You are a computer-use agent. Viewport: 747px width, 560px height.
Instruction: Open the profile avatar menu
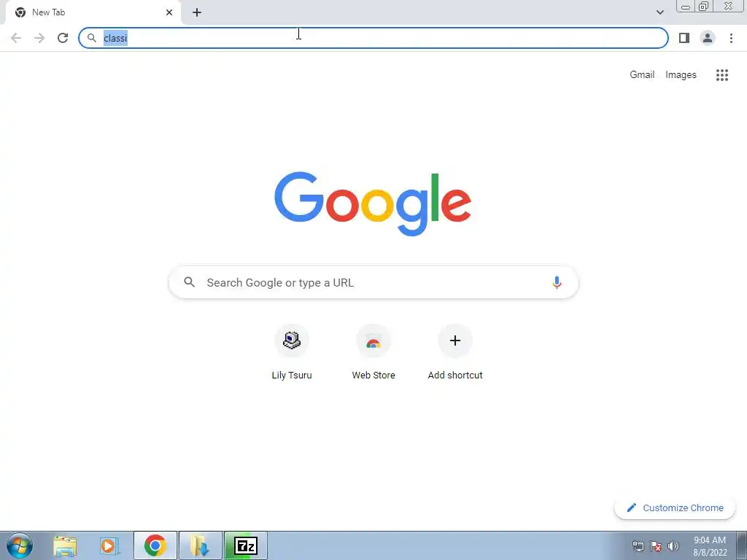coord(708,38)
